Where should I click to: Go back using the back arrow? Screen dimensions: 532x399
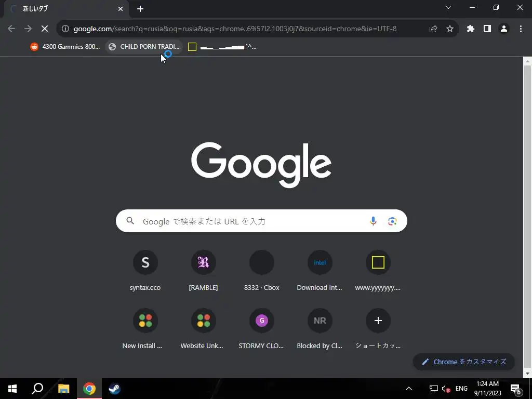tap(11, 29)
